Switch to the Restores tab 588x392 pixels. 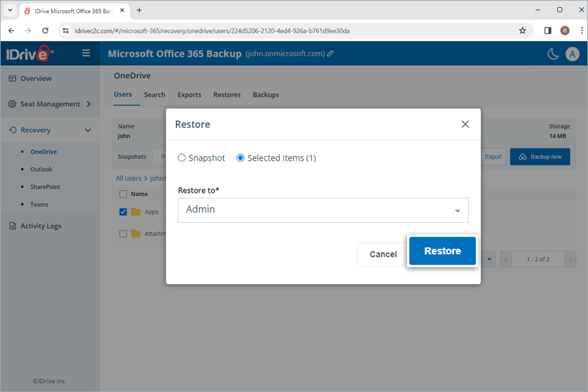click(227, 95)
